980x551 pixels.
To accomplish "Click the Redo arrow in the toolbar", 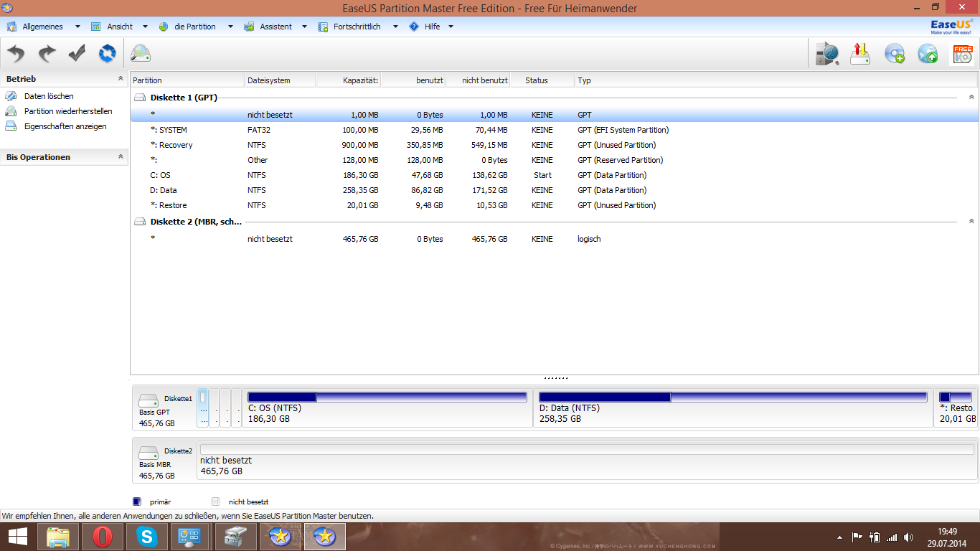I will coord(47,54).
